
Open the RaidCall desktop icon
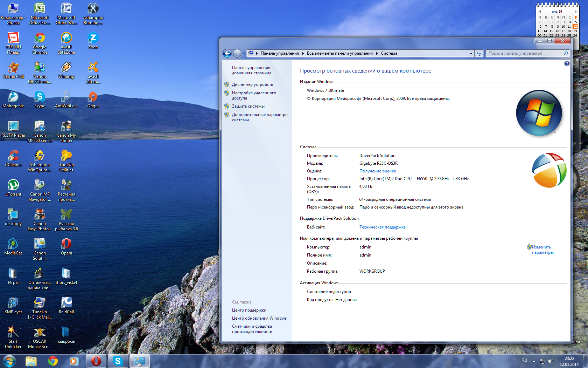coord(66,306)
